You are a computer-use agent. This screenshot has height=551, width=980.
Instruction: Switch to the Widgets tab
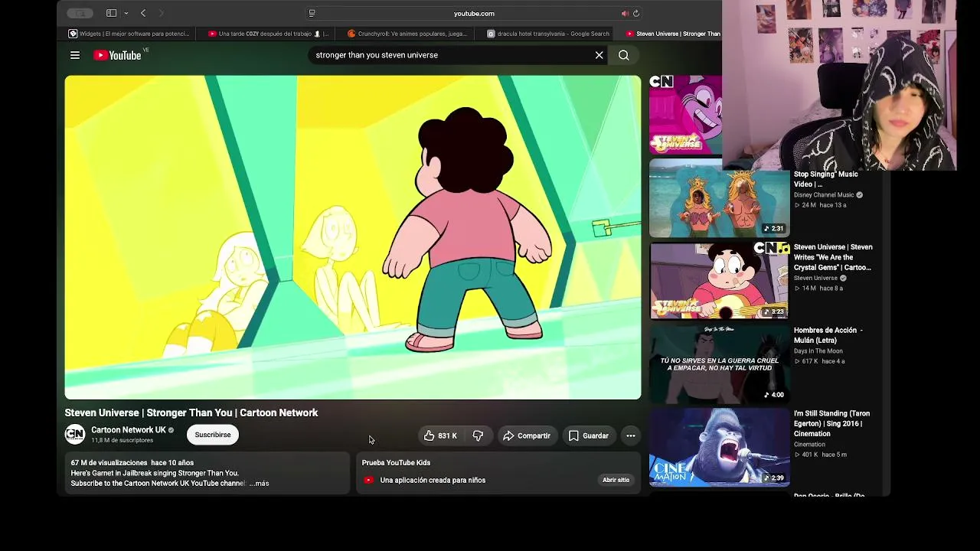(x=129, y=34)
